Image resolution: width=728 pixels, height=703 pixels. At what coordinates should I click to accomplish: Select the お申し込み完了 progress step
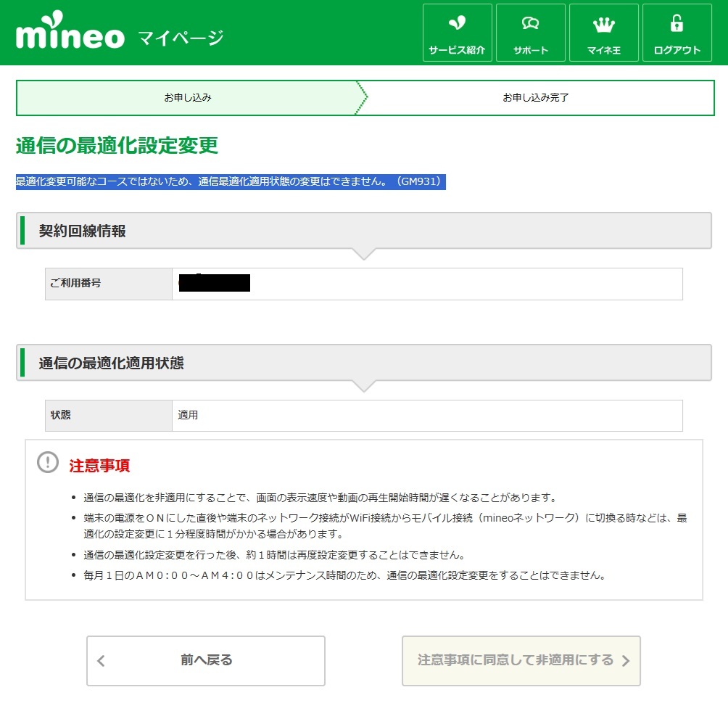point(536,97)
